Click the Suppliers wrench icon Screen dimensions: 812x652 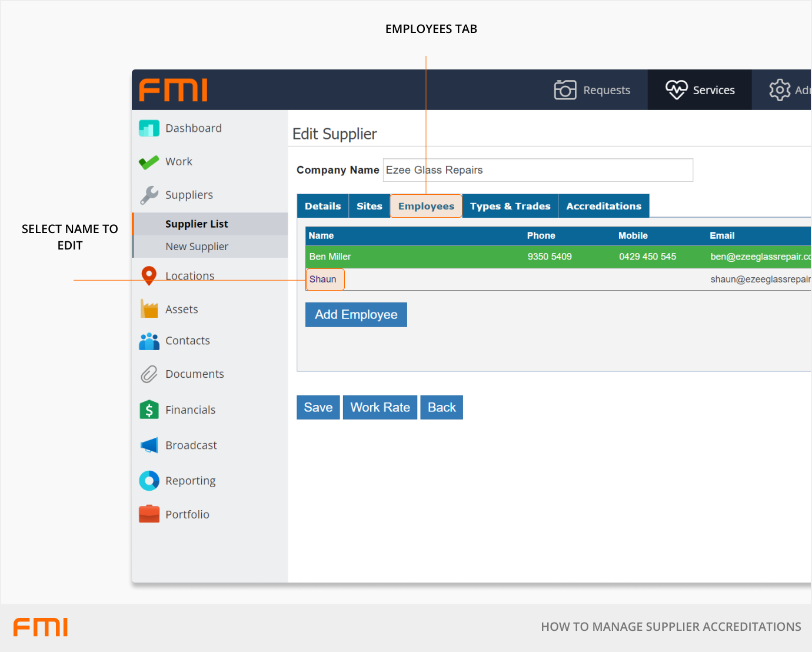coord(149,195)
